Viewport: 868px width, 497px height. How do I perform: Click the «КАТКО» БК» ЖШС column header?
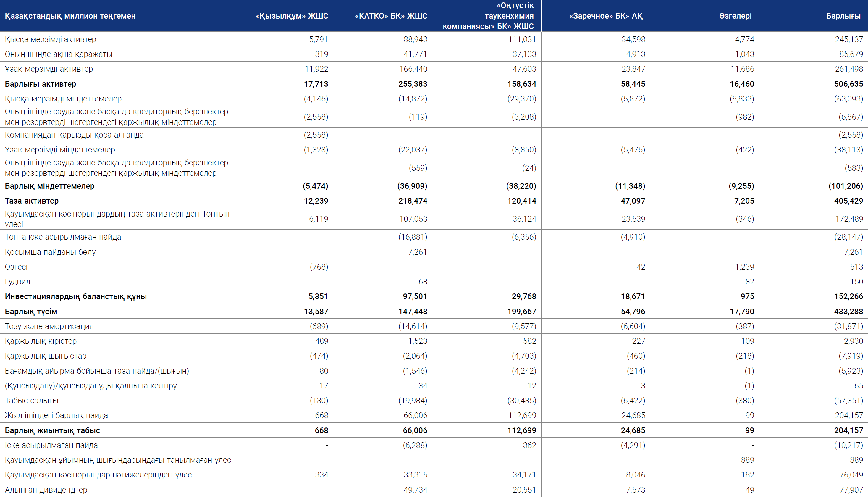click(x=391, y=16)
